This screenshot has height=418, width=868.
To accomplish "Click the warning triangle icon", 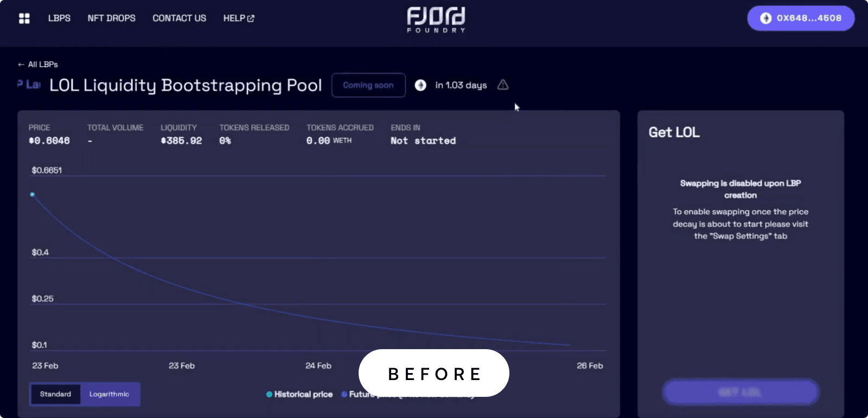I will [503, 85].
